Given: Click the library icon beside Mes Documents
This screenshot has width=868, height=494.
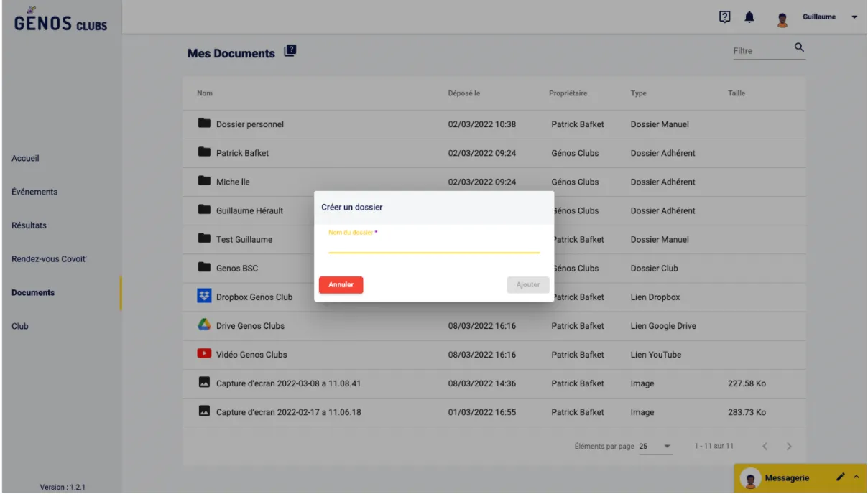Looking at the screenshot, I should pyautogui.click(x=290, y=52).
